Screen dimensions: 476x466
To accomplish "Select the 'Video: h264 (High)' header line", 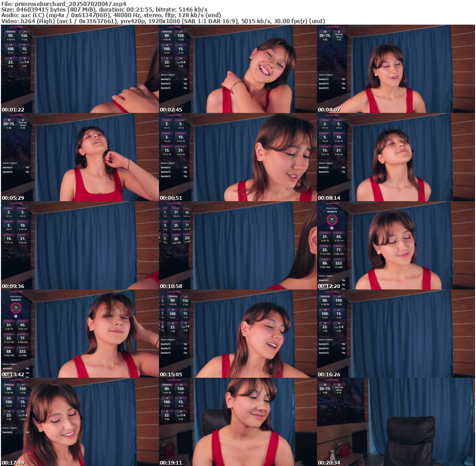I will coord(163,21).
